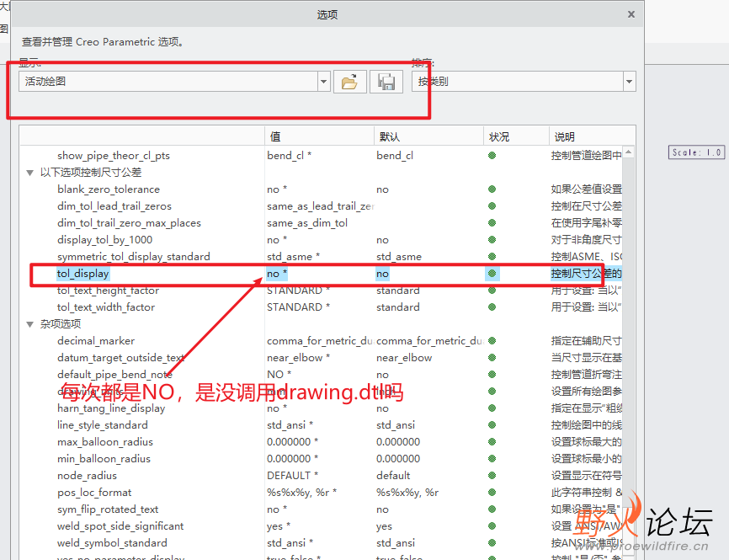Select the show_pipe_theor_cl_pts option row
The height and width of the screenshot is (560, 729).
pos(114,155)
